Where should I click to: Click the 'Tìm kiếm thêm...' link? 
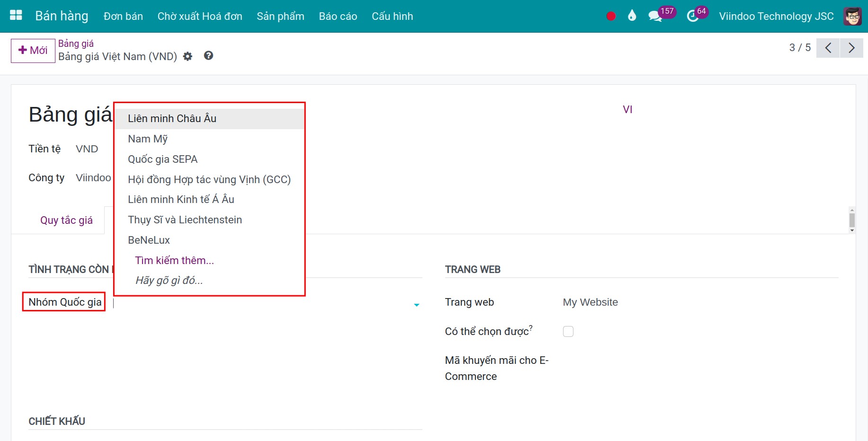174,261
